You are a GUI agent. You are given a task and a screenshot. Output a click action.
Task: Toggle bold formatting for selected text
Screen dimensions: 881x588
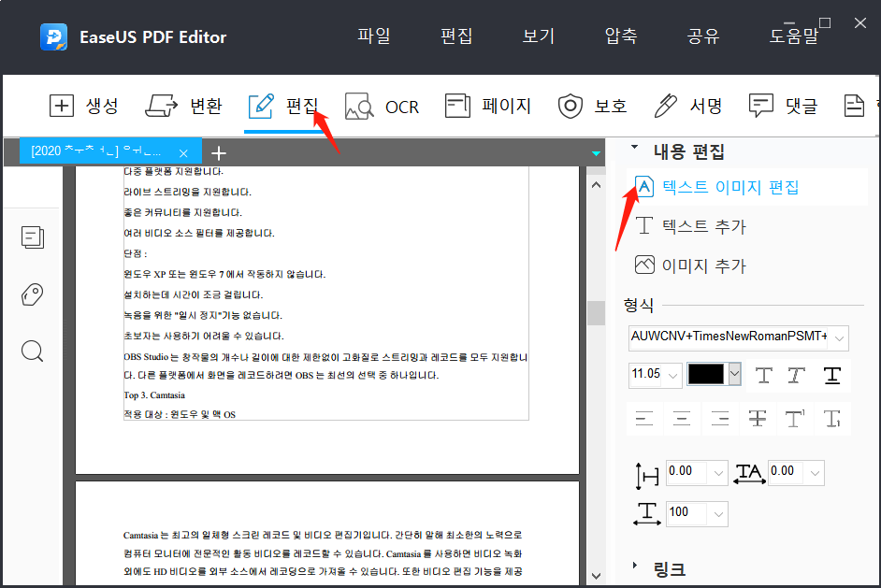coord(764,375)
